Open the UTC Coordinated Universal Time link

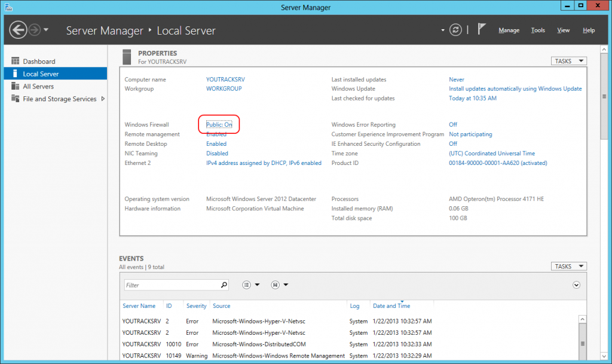492,154
